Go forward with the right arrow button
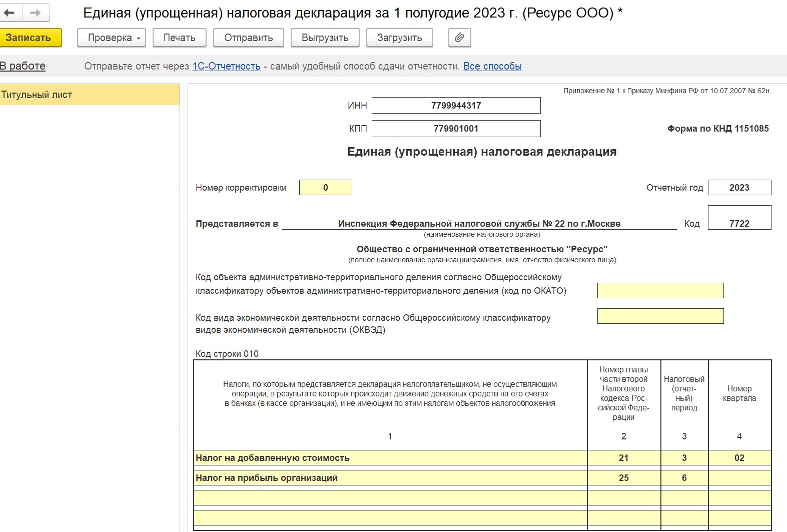This screenshot has width=787, height=532. pyautogui.click(x=36, y=13)
